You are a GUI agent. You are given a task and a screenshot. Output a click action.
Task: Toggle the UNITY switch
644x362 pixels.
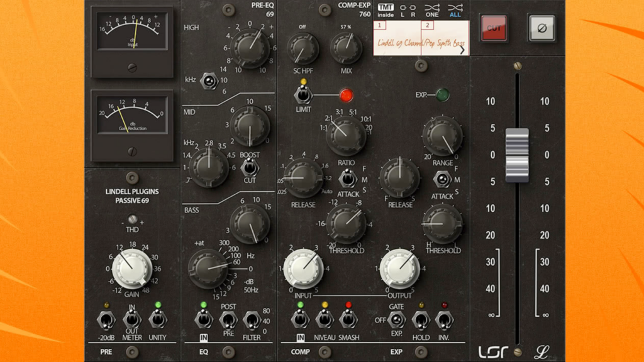[158, 319]
